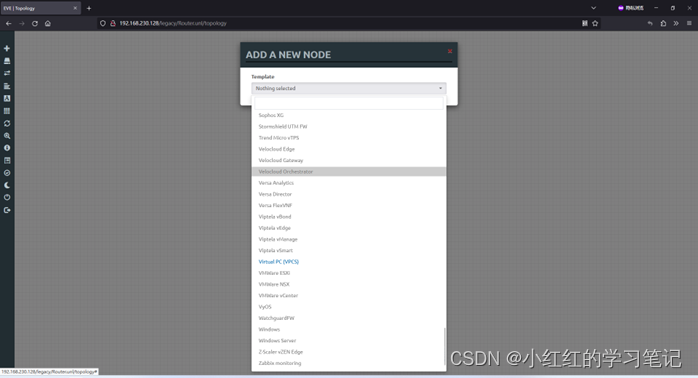Click the site security lock icon
698x378 pixels.
pos(113,23)
